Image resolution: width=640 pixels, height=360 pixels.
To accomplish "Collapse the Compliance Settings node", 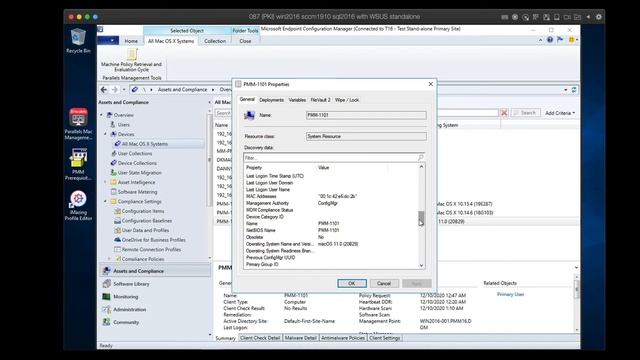I will coord(105,201).
